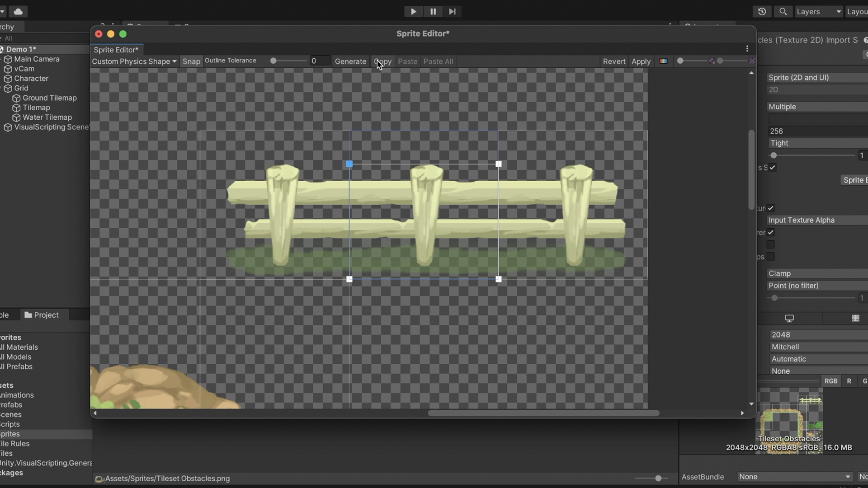Click the Paste All button

point(438,61)
